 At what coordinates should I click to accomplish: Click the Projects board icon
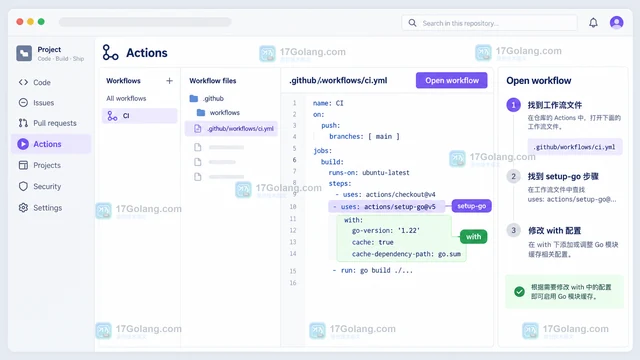coord(23,165)
